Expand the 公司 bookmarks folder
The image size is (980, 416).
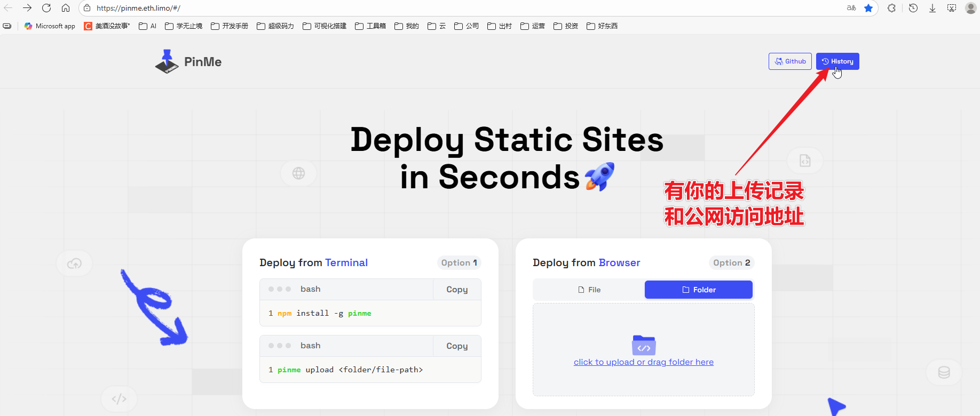467,26
